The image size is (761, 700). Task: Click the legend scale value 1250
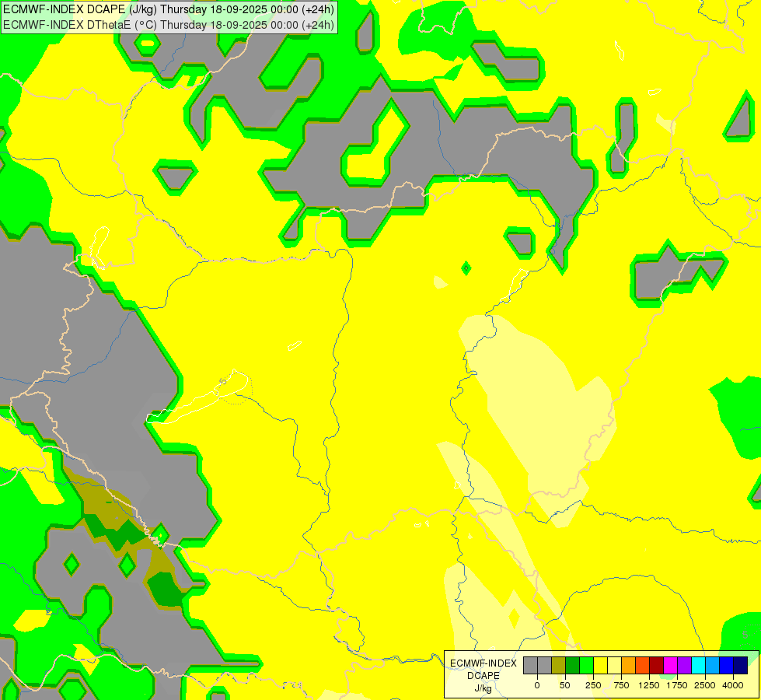click(x=649, y=685)
